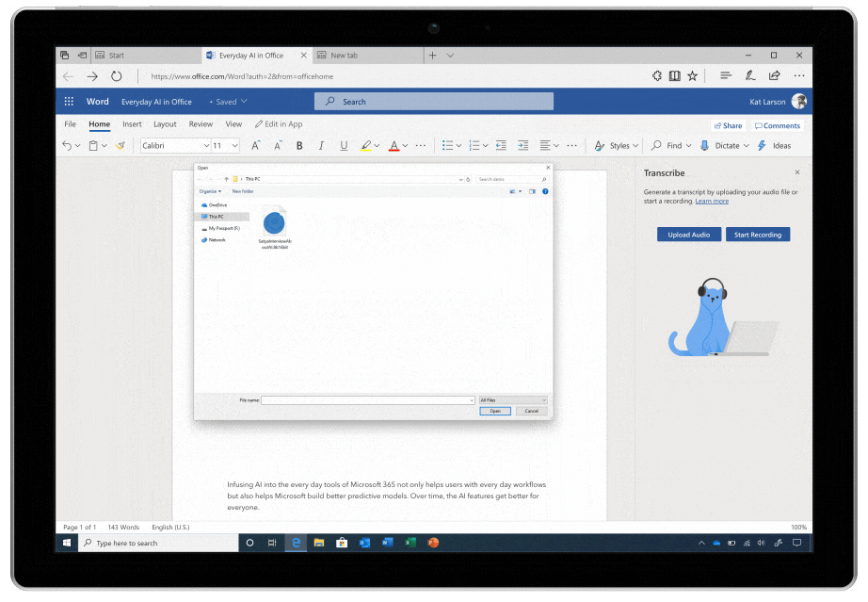Switch to the Review tab
Viewport: 868px width, 602px height.
(201, 124)
